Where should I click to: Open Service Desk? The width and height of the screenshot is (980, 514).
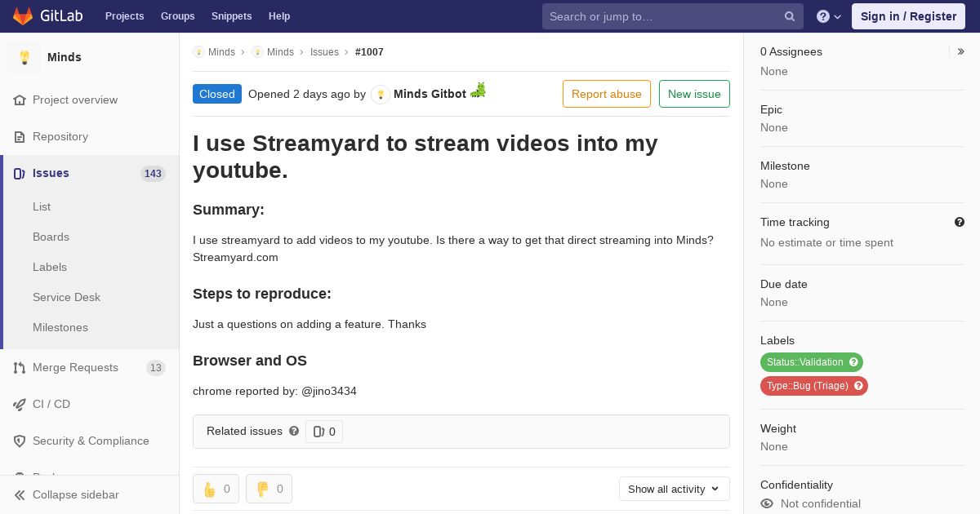point(66,297)
